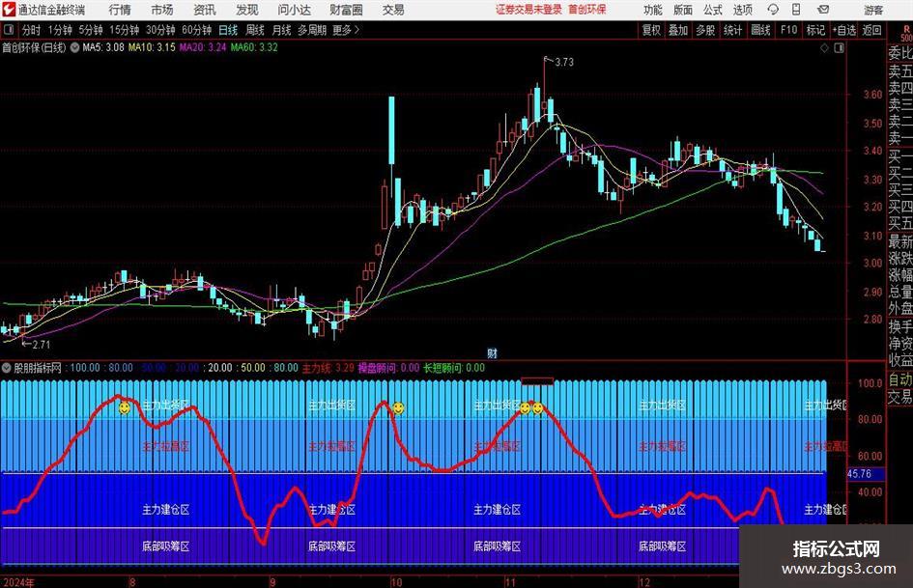The height and width of the screenshot is (588, 913).
Task: Click the R 500 icon in the right panel
Action: [906, 33]
